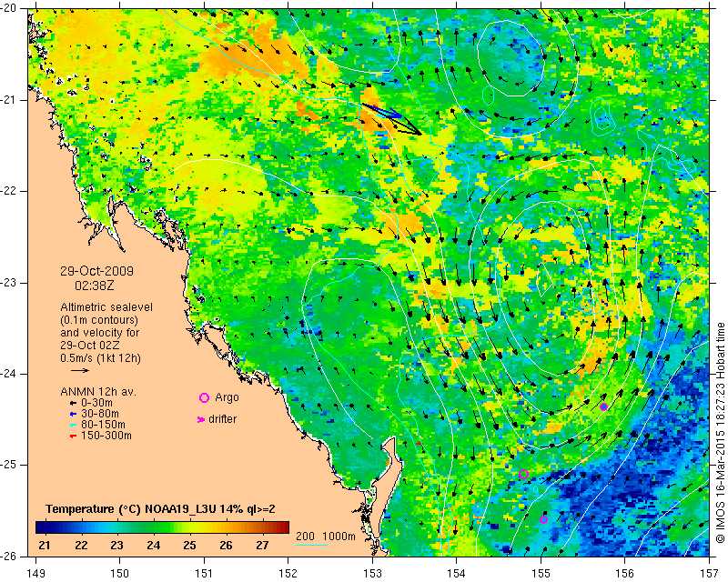Click the Temperature NOAA19_L3U colorbar title
728x582 pixels.
161,508
